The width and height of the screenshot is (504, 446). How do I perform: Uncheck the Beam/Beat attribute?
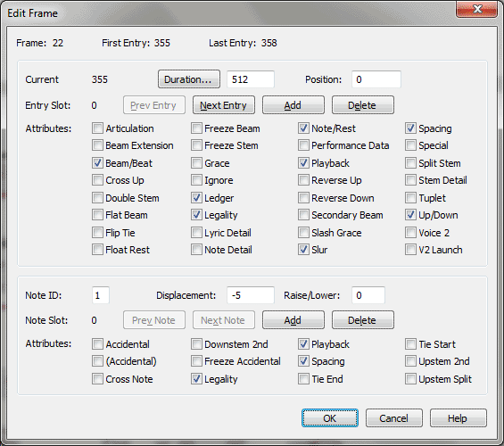97,163
